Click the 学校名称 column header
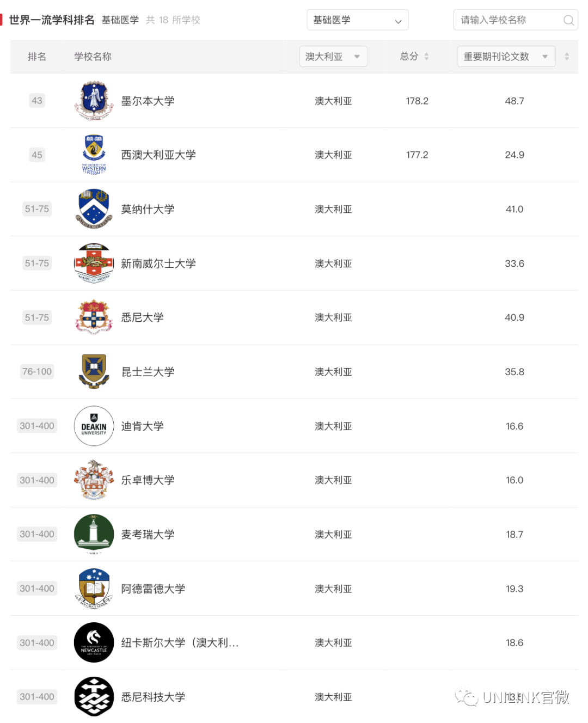The width and height of the screenshot is (588, 723). tap(93, 57)
